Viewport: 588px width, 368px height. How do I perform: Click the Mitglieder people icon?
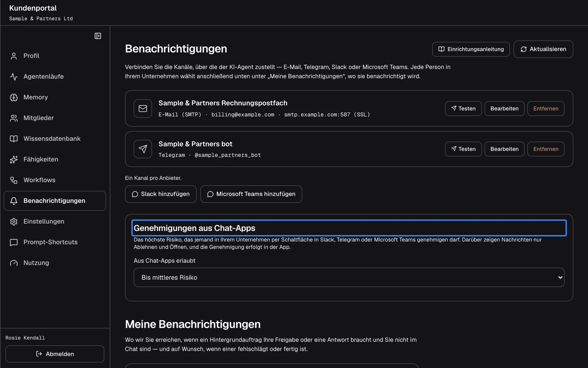(14, 118)
